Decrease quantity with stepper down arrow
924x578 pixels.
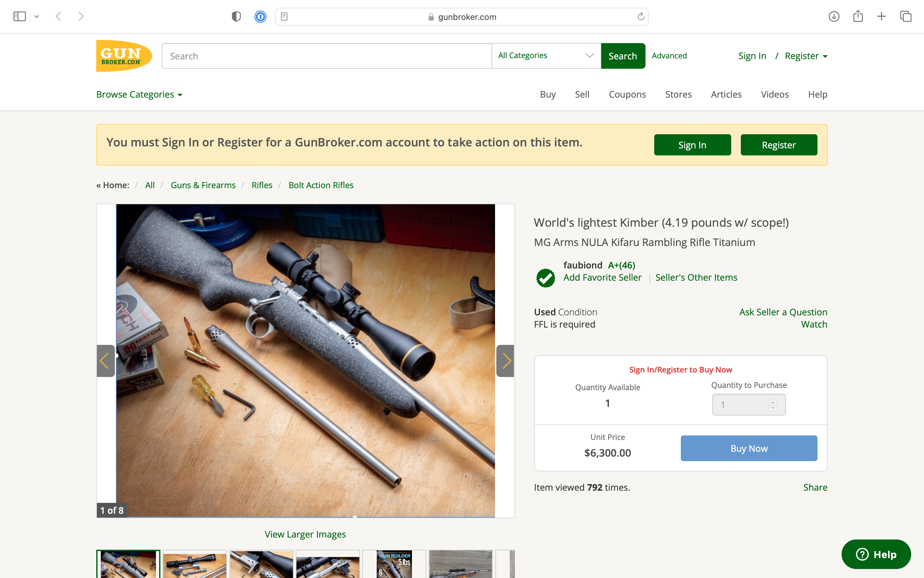click(x=773, y=407)
